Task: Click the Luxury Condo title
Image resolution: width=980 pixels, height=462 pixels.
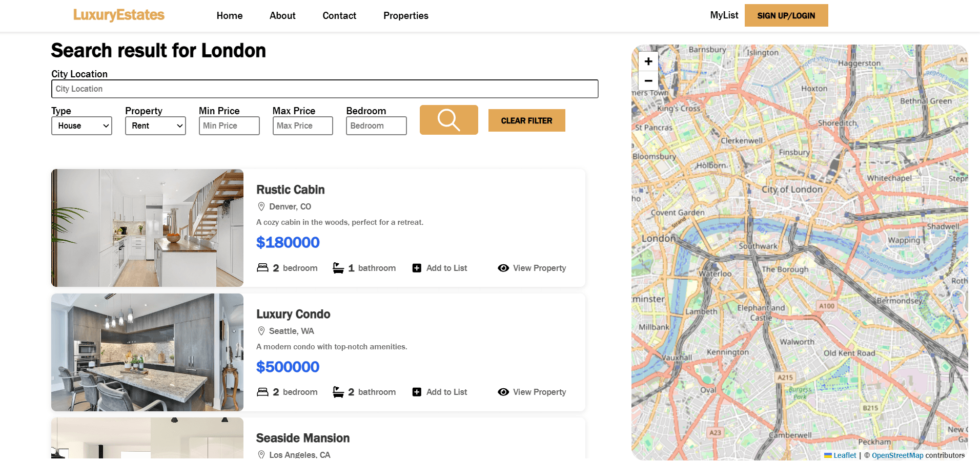Action: point(293,314)
